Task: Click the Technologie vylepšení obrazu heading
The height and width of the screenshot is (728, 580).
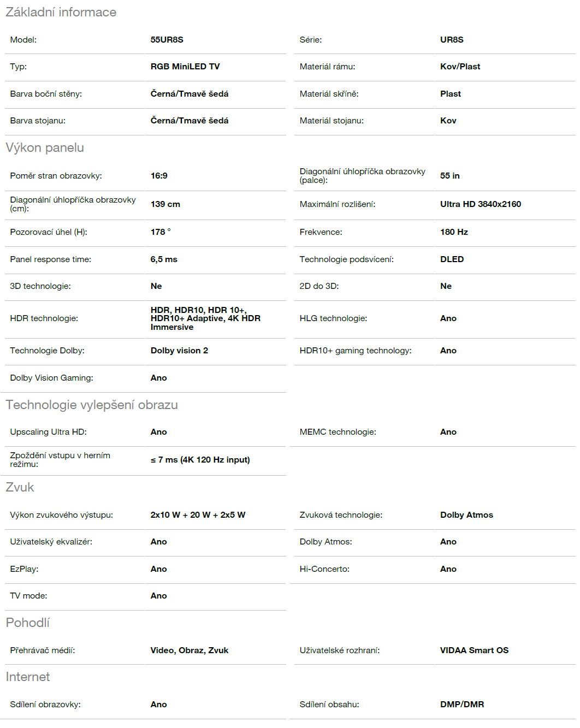Action: coord(92,405)
